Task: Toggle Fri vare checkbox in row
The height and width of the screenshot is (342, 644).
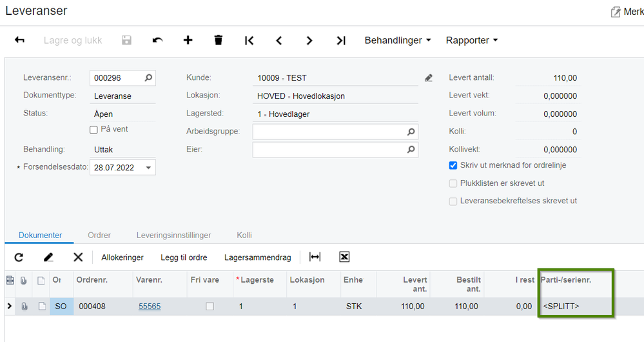Action: 210,307
